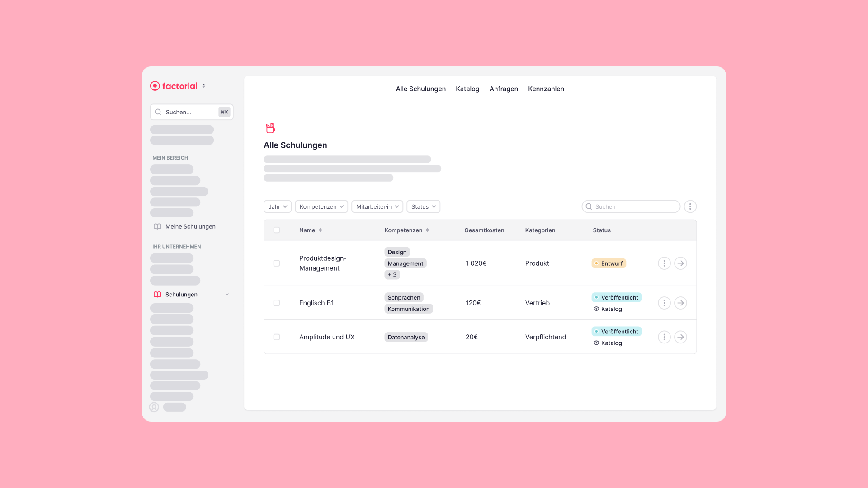868x488 pixels.
Task: Tick the Amplitude und UX checkbox
Action: [277, 337]
